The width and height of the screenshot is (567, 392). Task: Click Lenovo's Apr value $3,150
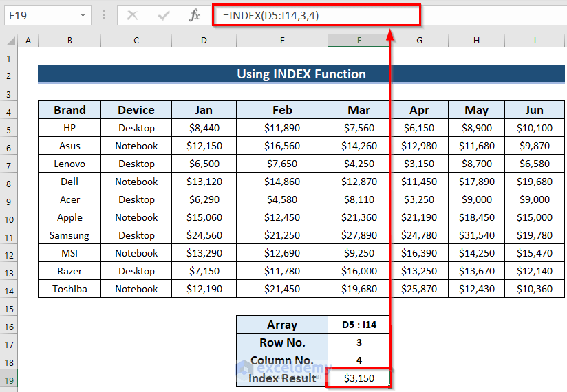click(x=419, y=164)
